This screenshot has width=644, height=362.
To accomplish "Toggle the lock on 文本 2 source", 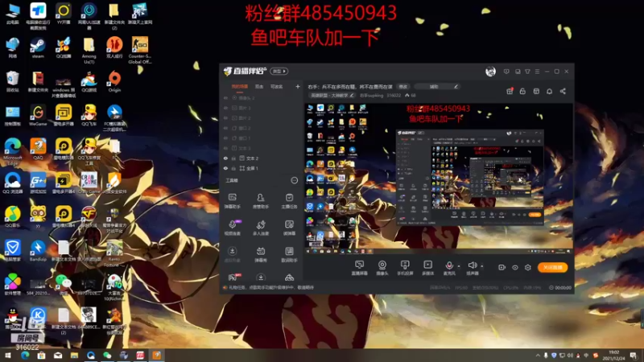I will pyautogui.click(x=233, y=158).
